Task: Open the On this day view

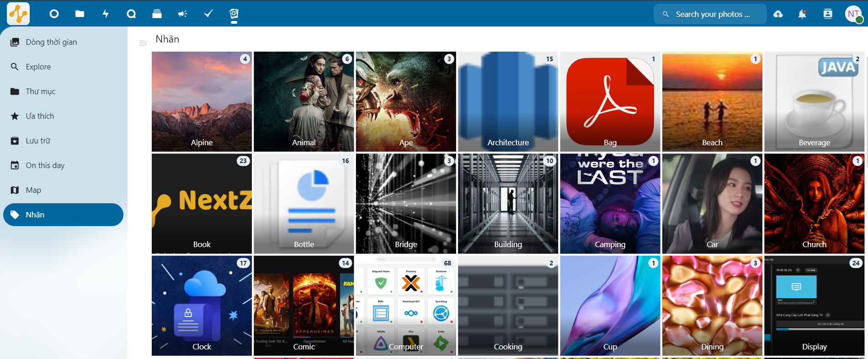Action: 64,165
